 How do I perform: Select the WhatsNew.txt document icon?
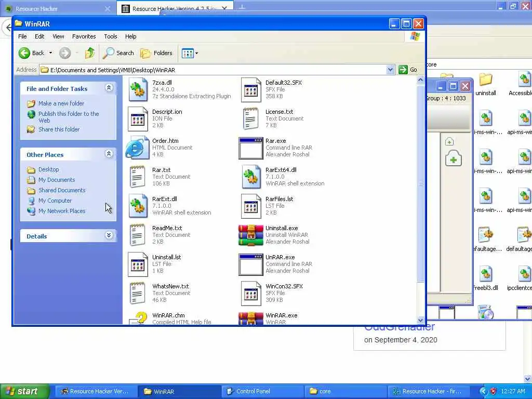tap(138, 294)
